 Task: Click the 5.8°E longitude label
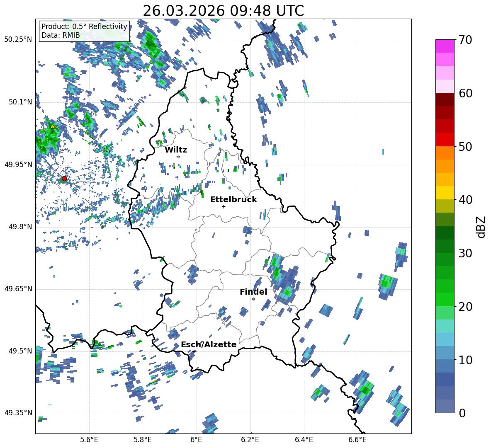point(143,440)
